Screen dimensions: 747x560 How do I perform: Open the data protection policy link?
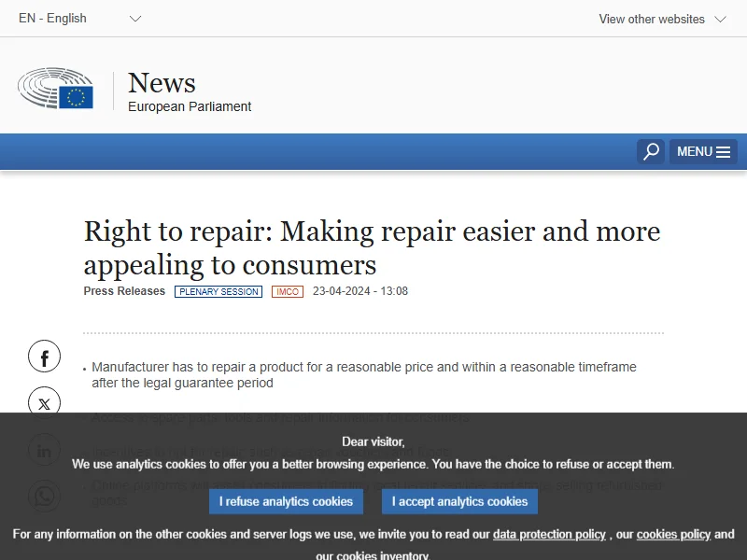pyautogui.click(x=549, y=535)
